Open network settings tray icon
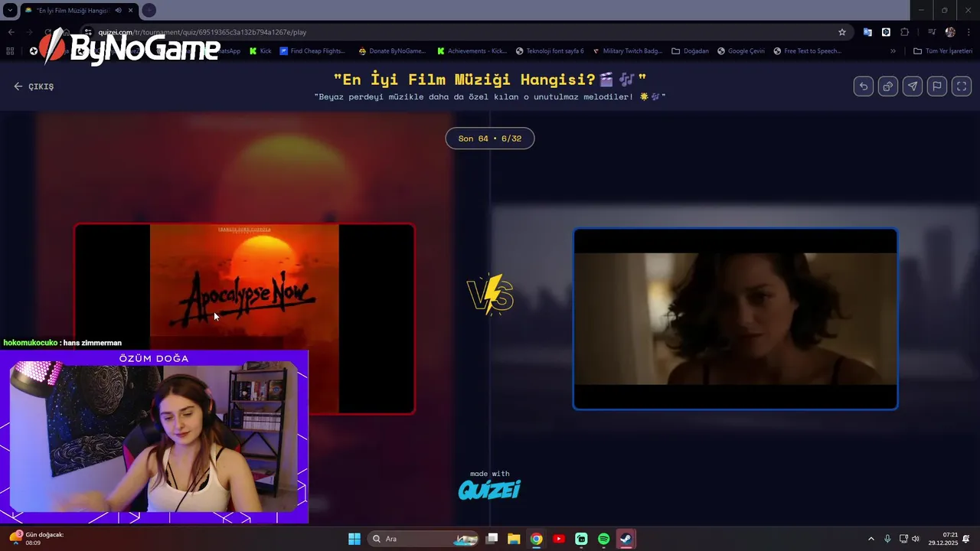 click(903, 539)
